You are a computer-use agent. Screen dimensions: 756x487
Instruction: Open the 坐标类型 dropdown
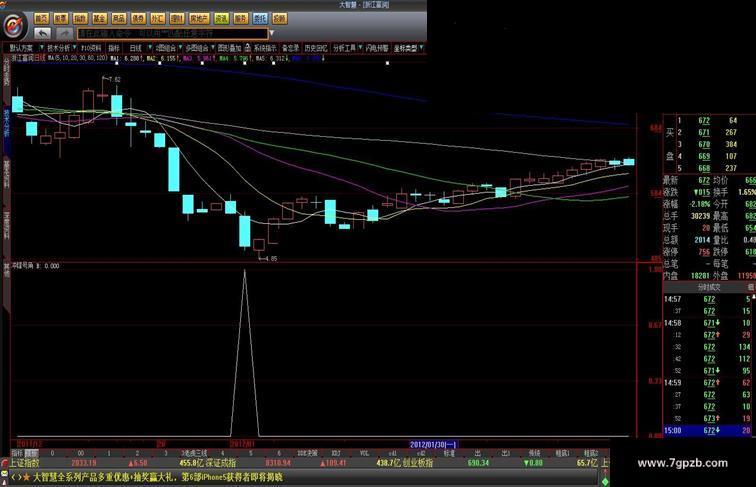coord(408,48)
